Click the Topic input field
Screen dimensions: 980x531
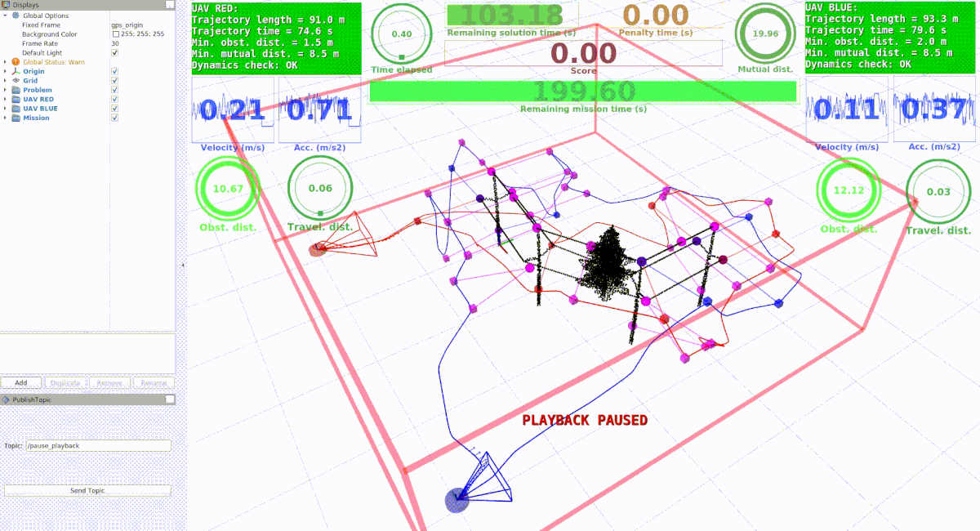[99, 446]
